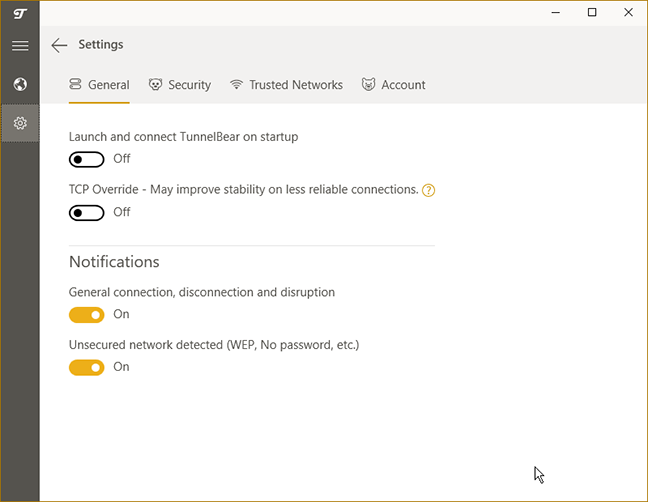
Task: Go back using the arrow icon
Action: (x=59, y=45)
